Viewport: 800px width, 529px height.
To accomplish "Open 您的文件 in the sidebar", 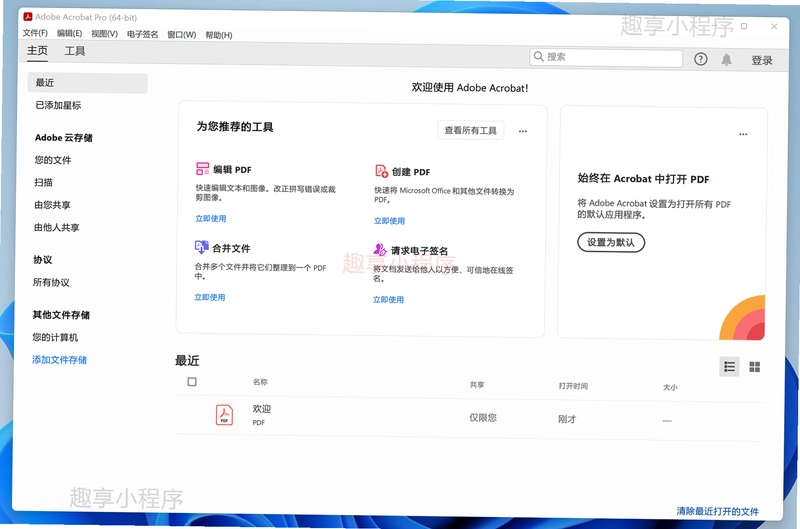I will coord(53,160).
